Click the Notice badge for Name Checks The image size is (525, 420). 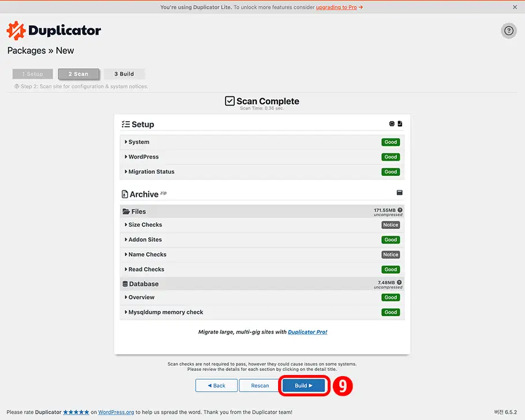(x=391, y=254)
